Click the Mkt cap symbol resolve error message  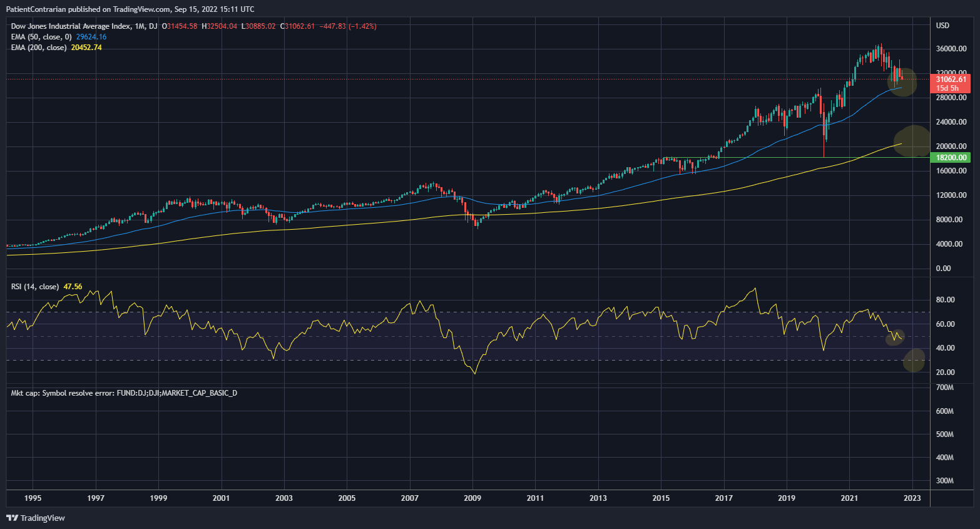(124, 393)
